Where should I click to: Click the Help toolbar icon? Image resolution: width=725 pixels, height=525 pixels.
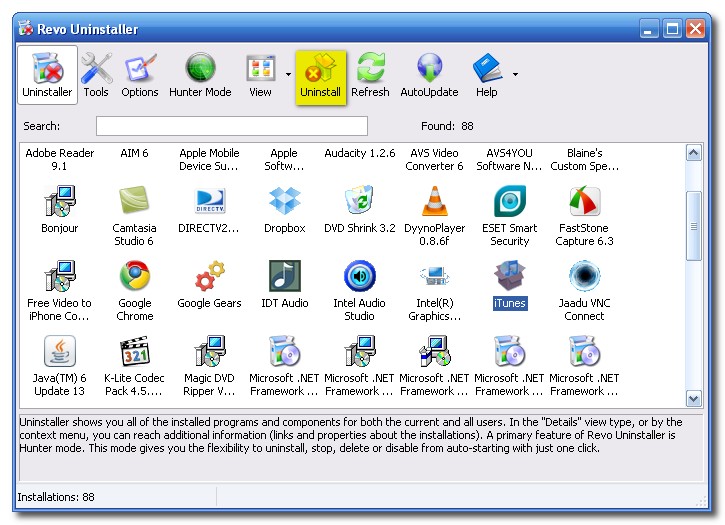486,75
